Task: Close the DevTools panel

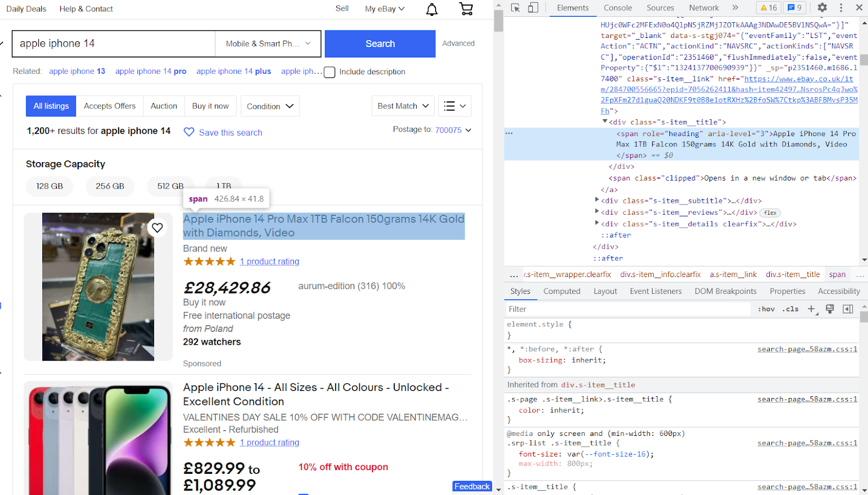Action: tap(859, 8)
